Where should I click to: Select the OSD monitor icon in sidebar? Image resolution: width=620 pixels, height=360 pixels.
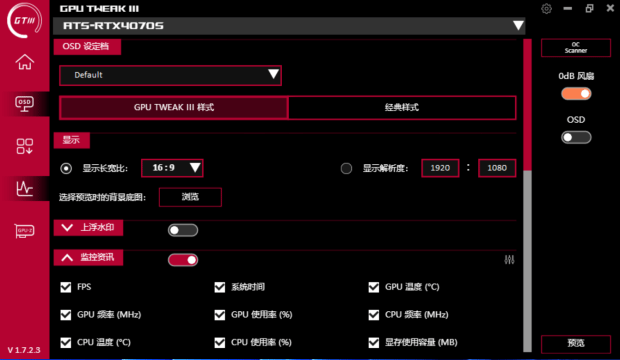25,104
